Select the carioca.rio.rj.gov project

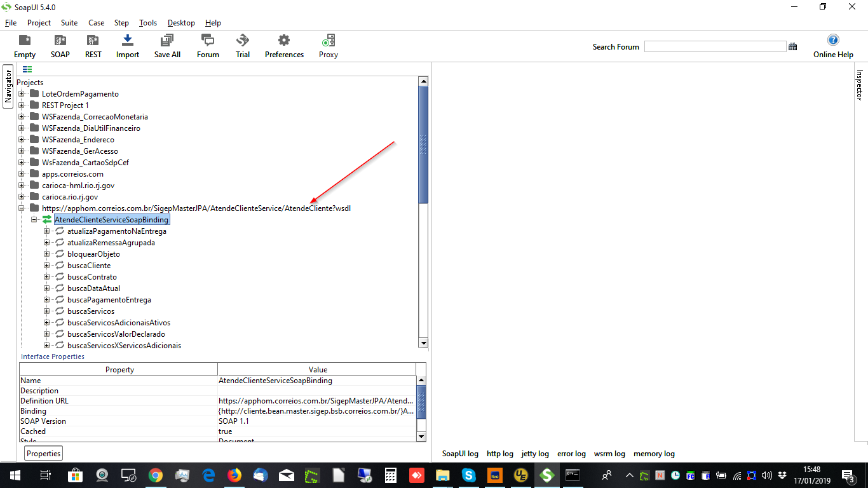[70, 197]
